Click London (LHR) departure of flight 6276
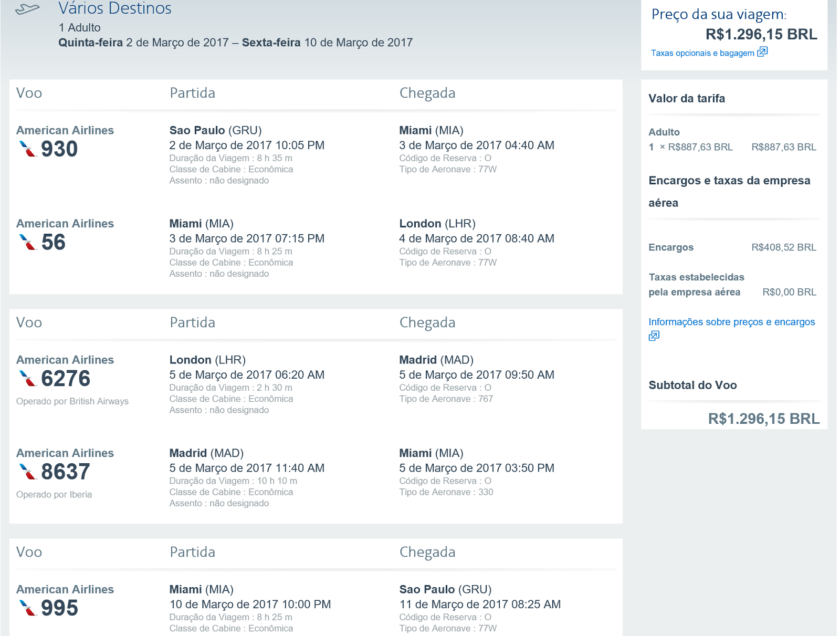This screenshot has height=636, width=840. coord(207,360)
